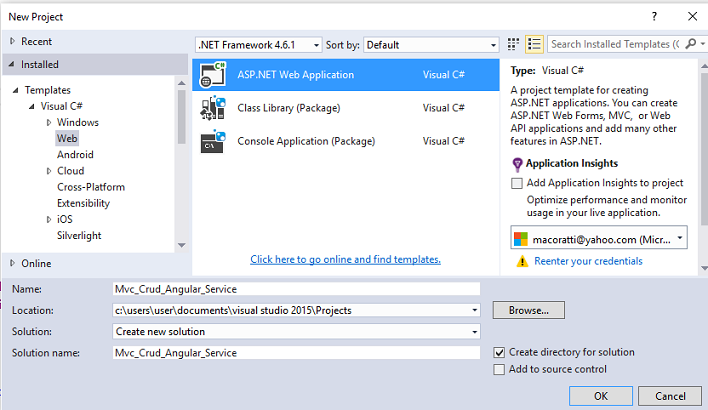Click the details panel scrollbar up arrow
This screenshot has height=410, width=708.
click(x=704, y=66)
